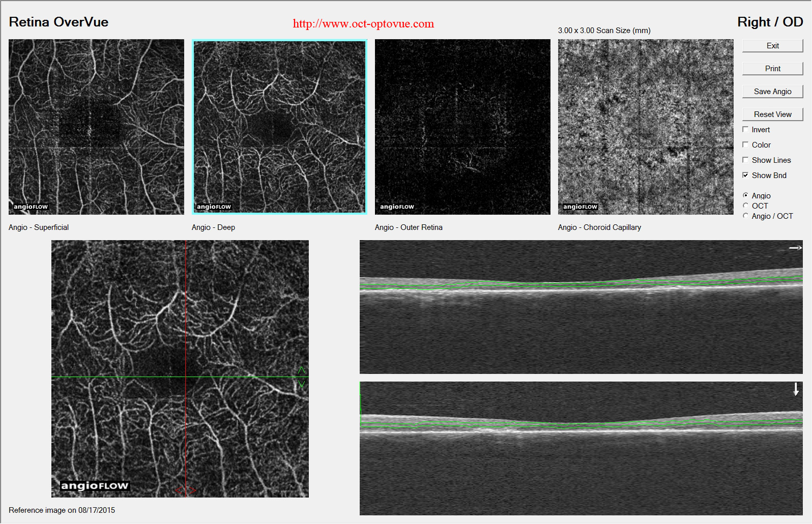Select the Angio radio option
The height and width of the screenshot is (524, 812).
point(745,195)
